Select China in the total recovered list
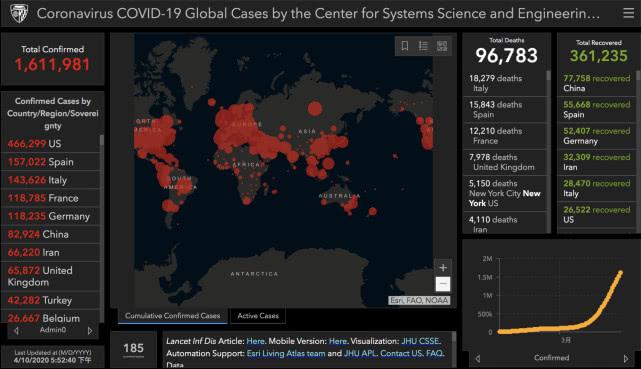Viewport: 641px width, 369px height. coord(596,83)
